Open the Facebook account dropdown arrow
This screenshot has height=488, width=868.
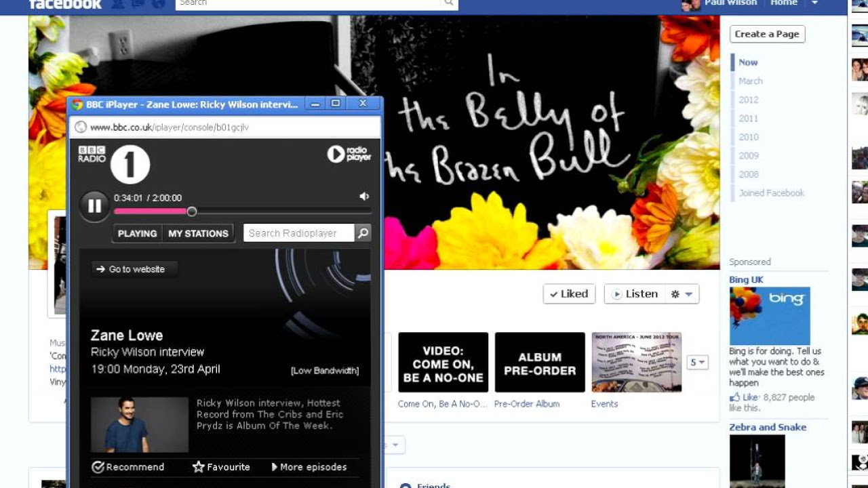(x=815, y=3)
